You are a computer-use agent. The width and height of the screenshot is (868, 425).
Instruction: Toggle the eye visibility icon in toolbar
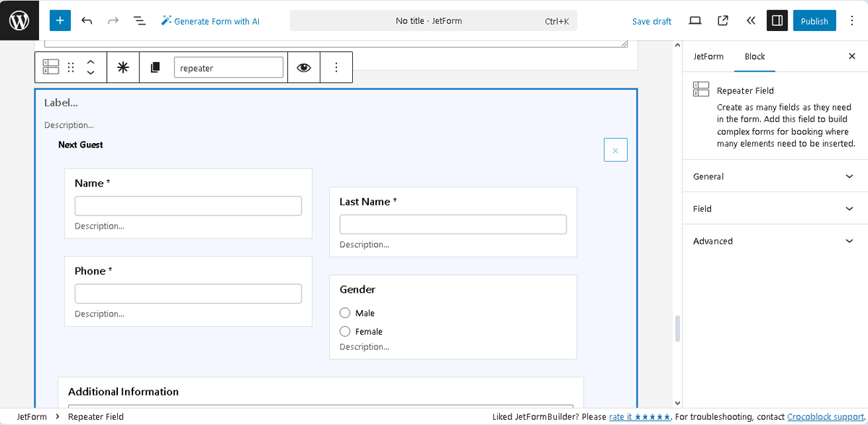pos(304,67)
